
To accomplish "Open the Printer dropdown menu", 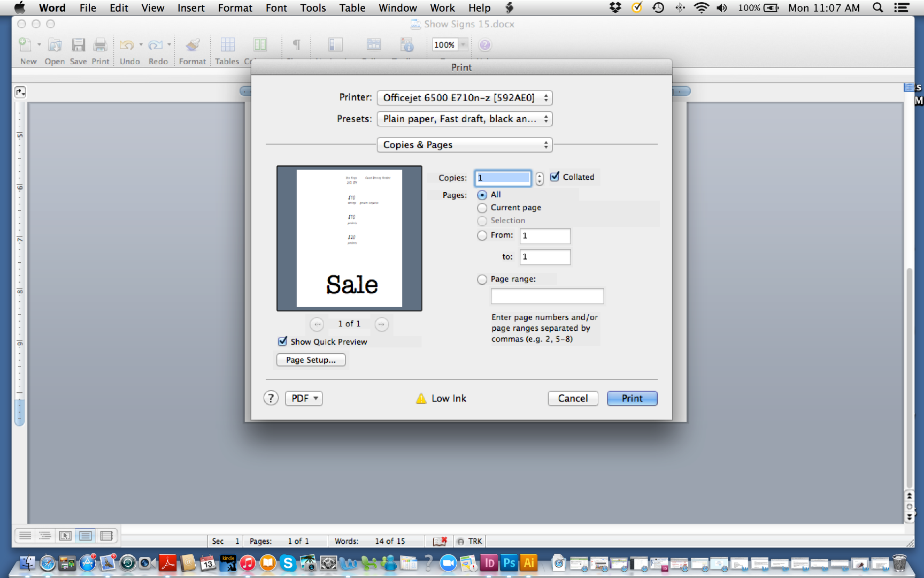I will [464, 97].
